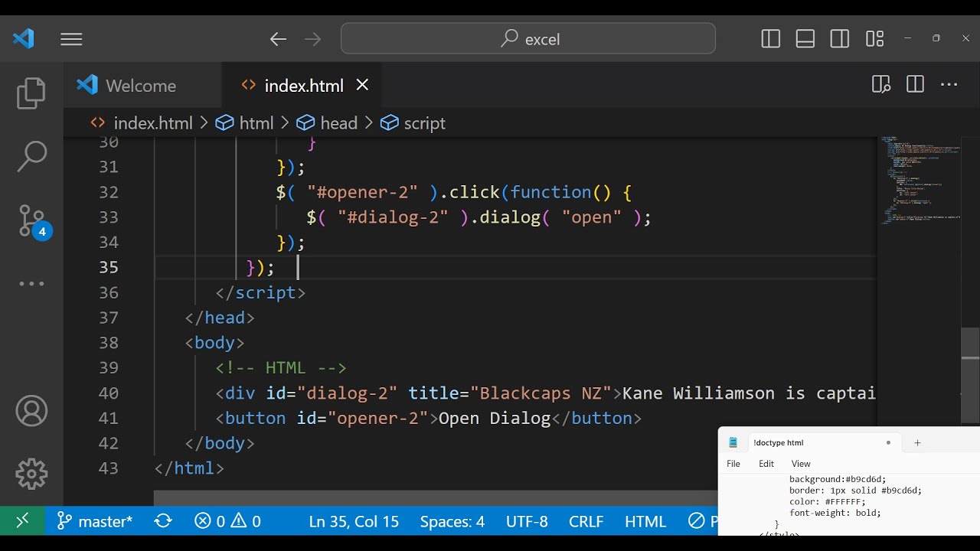Open the Customize Layout menu icon
Viewport: 980px width, 551px height.
[874, 39]
